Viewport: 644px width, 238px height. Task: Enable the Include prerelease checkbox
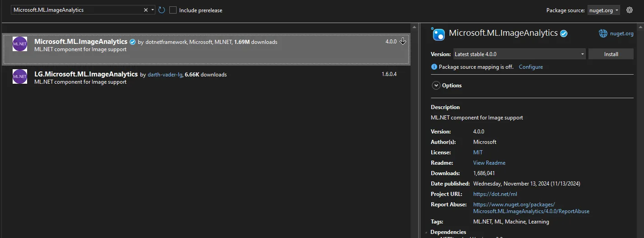(x=173, y=10)
